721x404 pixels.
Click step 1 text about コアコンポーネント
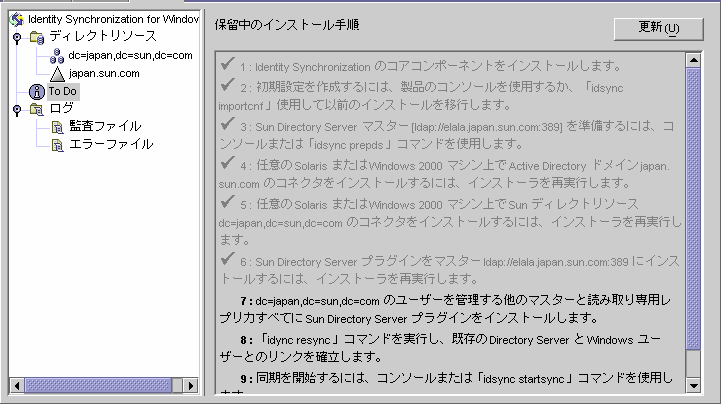[x=430, y=67]
